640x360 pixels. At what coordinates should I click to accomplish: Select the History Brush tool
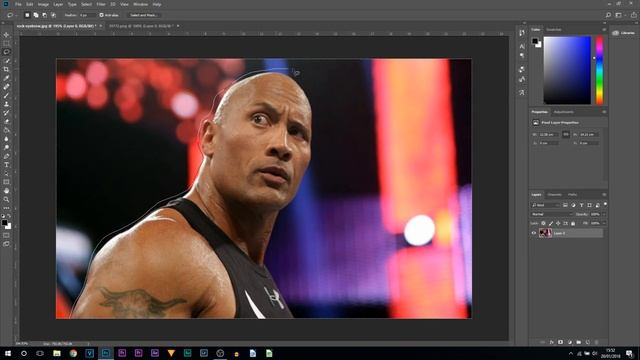6,113
